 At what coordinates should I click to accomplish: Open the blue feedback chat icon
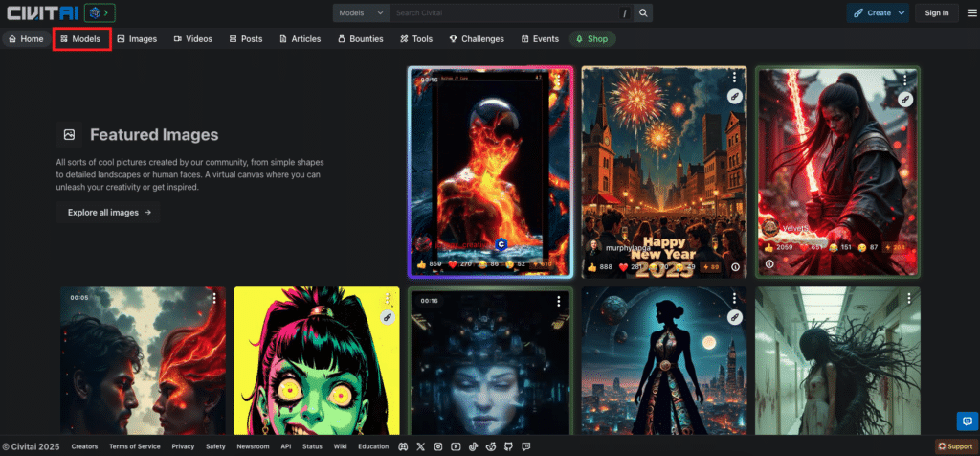(967, 421)
